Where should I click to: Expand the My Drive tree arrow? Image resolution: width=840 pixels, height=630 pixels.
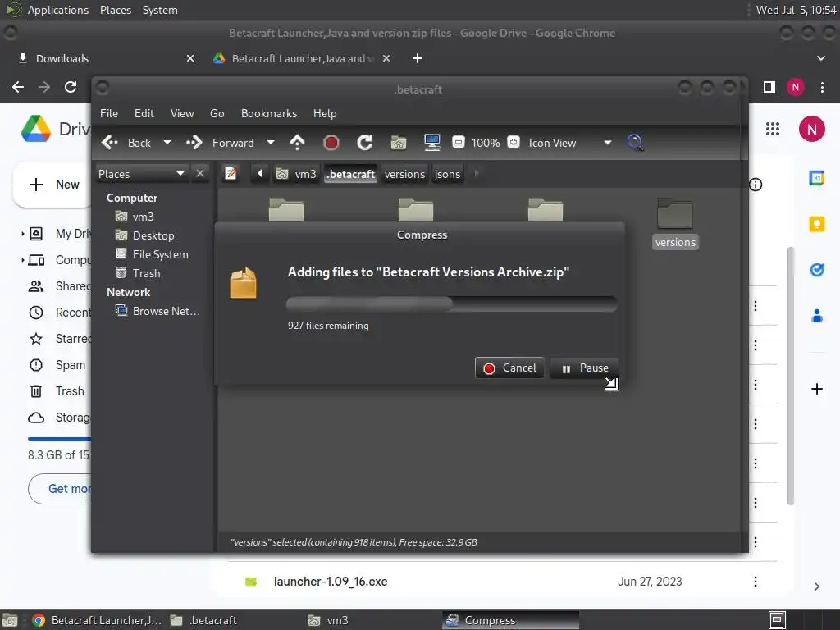22,234
